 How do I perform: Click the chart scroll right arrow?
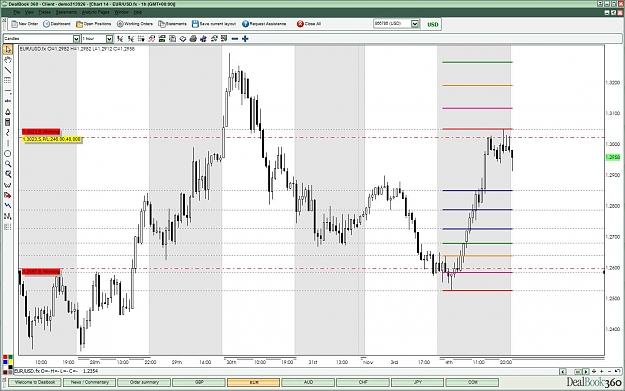tap(586, 371)
